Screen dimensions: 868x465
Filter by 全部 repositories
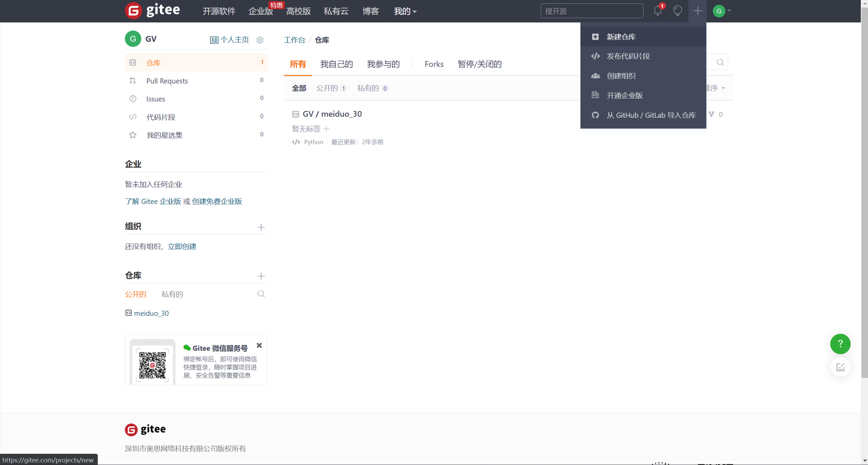[299, 88]
